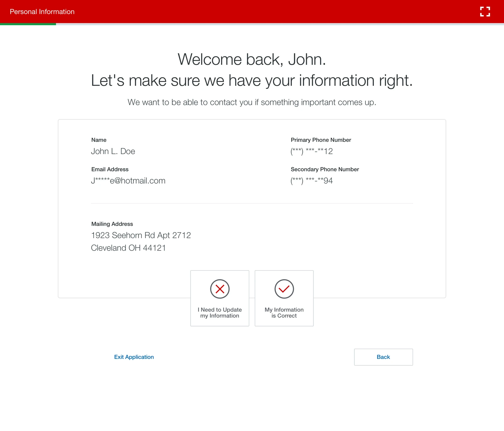Confirm "My Information is Correct" label
Screen dimensions: 504x431
tap(284, 313)
